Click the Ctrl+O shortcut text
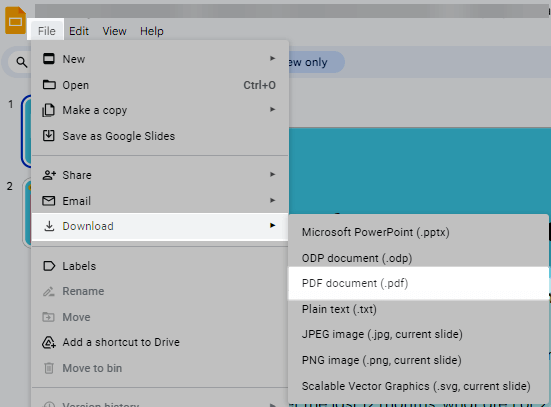Viewport: 551px width, 407px height. [x=259, y=85]
